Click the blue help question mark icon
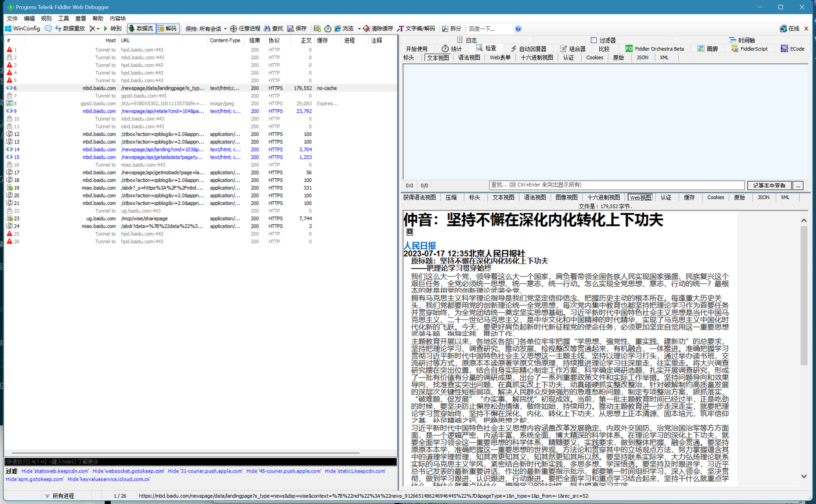 (518, 28)
